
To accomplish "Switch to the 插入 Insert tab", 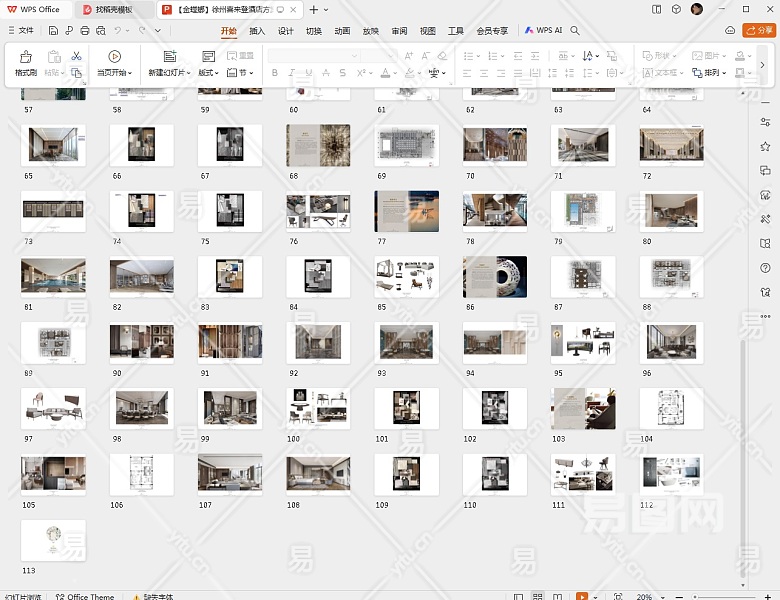I will point(257,31).
